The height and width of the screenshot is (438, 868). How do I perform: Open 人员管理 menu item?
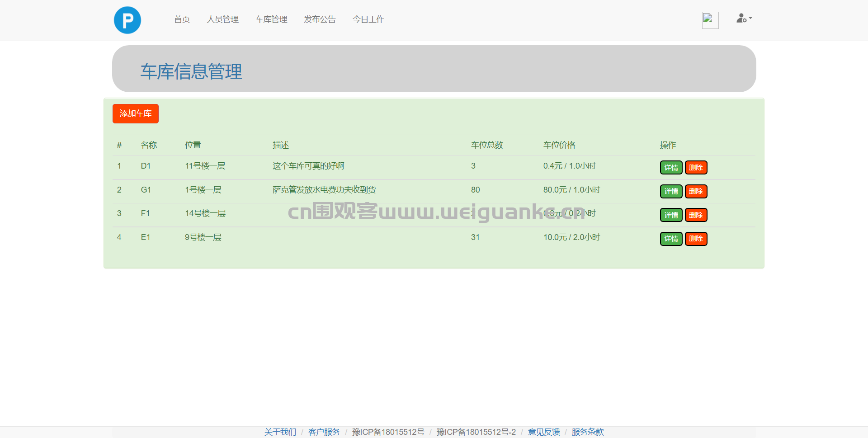223,19
